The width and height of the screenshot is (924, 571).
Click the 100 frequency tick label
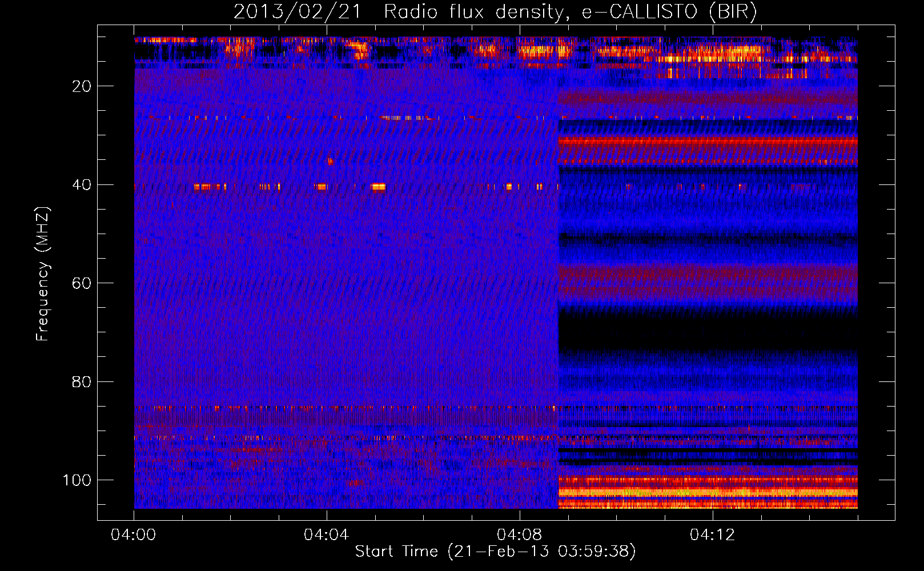(77, 480)
